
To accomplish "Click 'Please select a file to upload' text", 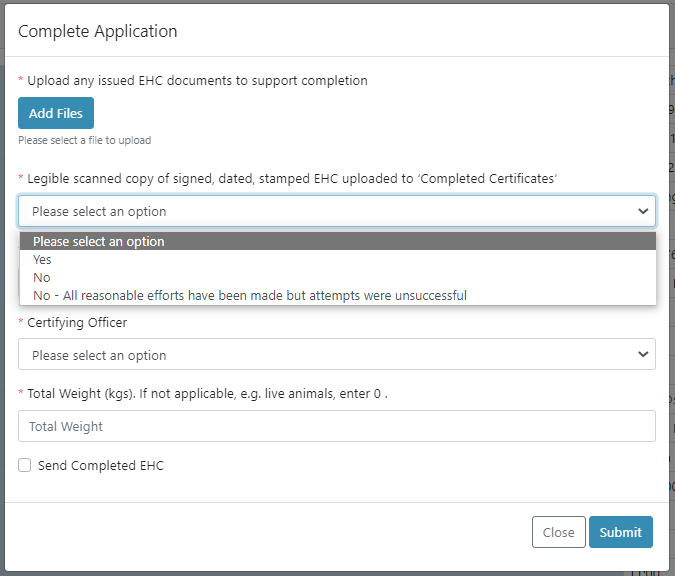I will (x=84, y=140).
